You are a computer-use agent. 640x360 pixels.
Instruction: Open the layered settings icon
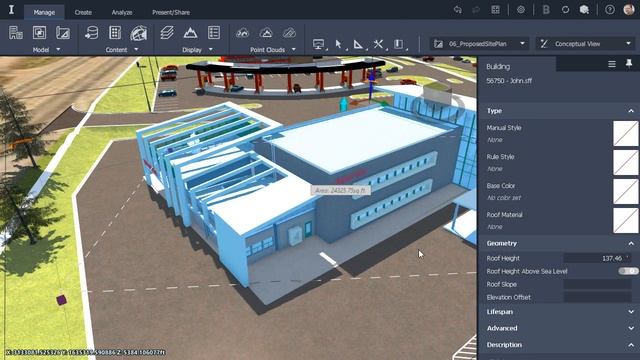tap(521, 10)
